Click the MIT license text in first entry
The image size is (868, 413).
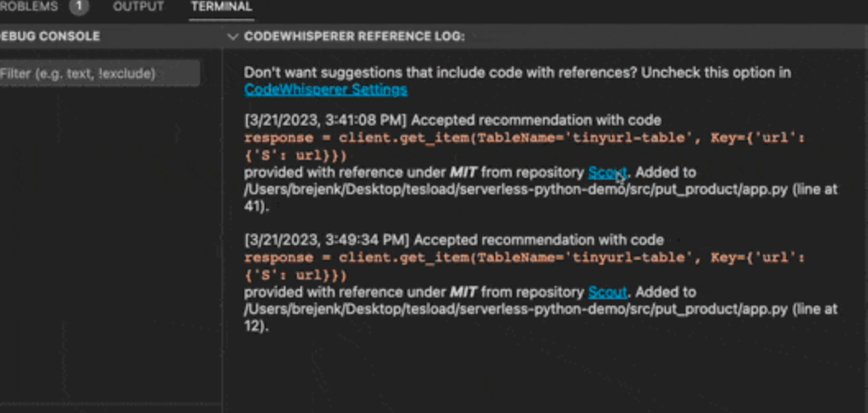click(464, 173)
